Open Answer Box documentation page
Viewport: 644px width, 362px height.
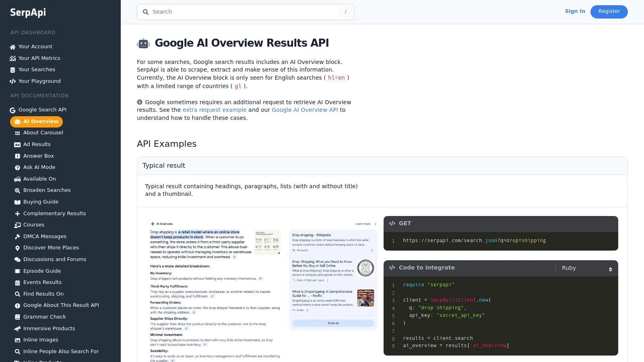click(38, 156)
